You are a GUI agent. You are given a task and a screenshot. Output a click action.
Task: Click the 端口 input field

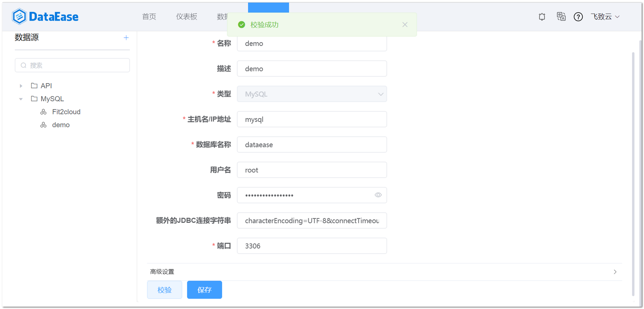[312, 246]
